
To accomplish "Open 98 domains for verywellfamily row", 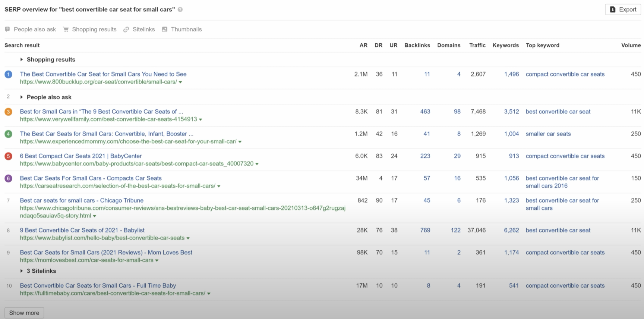I will pyautogui.click(x=457, y=112).
